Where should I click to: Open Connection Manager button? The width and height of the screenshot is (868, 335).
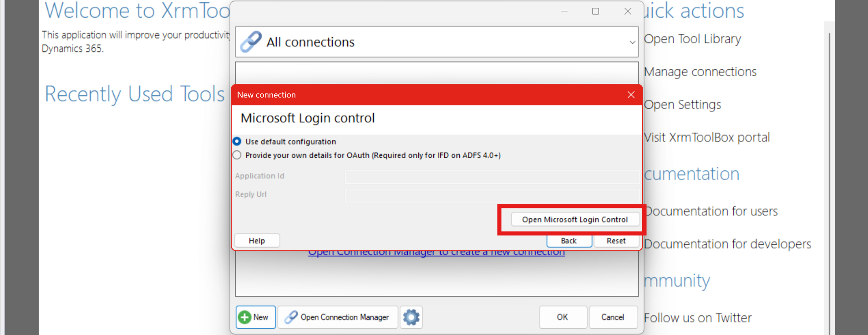[338, 317]
